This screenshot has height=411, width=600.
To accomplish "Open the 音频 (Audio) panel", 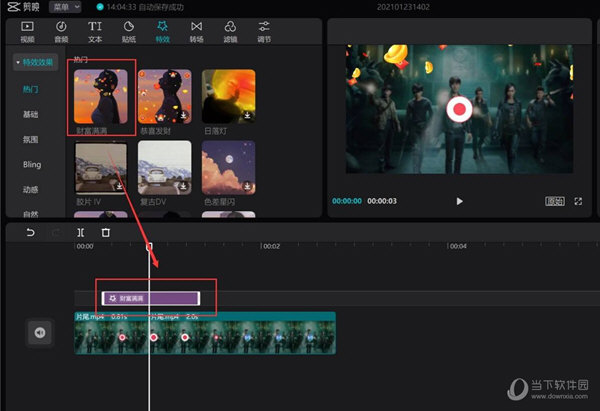I will click(x=61, y=30).
